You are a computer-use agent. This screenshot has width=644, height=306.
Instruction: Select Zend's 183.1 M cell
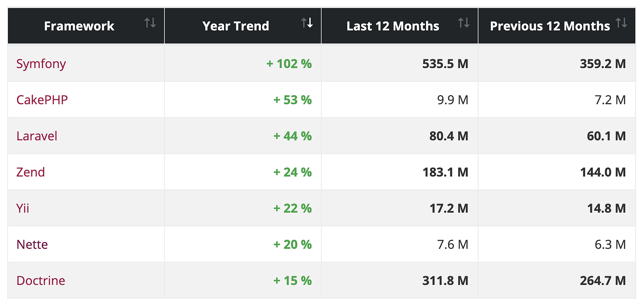[400, 172]
